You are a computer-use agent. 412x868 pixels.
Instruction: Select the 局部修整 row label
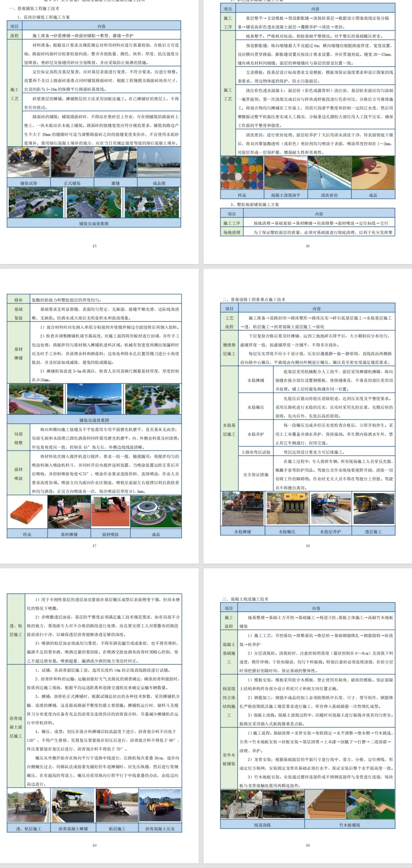pos(18,438)
